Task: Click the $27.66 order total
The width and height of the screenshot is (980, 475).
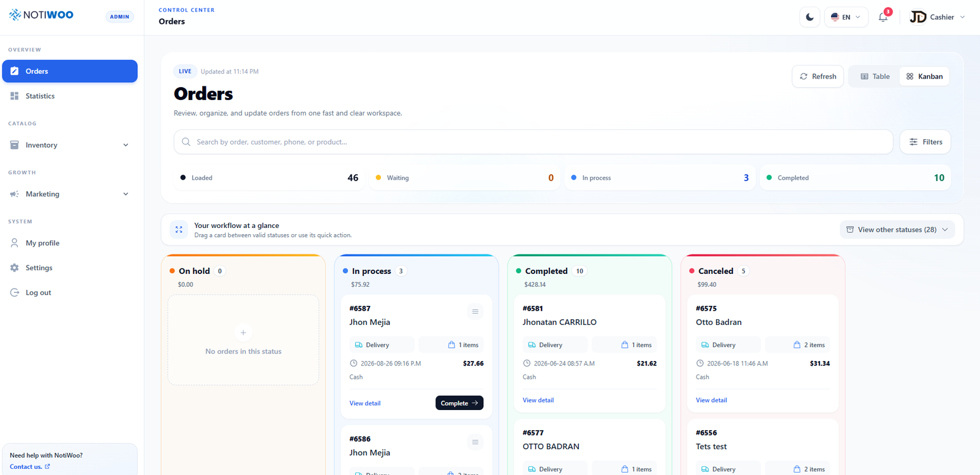Action: coord(473,363)
